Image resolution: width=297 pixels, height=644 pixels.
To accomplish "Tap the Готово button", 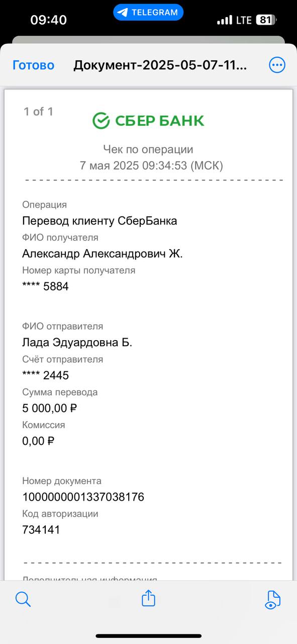I will pos(33,65).
